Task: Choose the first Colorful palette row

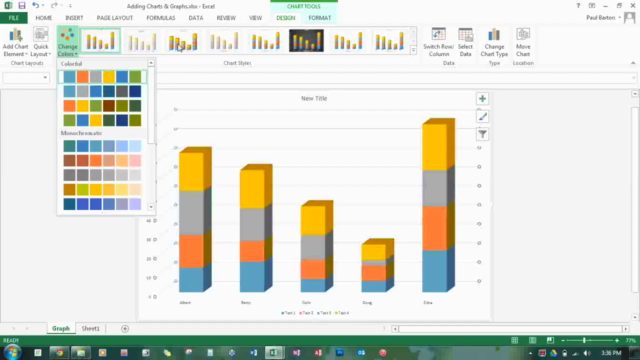Action: (102, 77)
